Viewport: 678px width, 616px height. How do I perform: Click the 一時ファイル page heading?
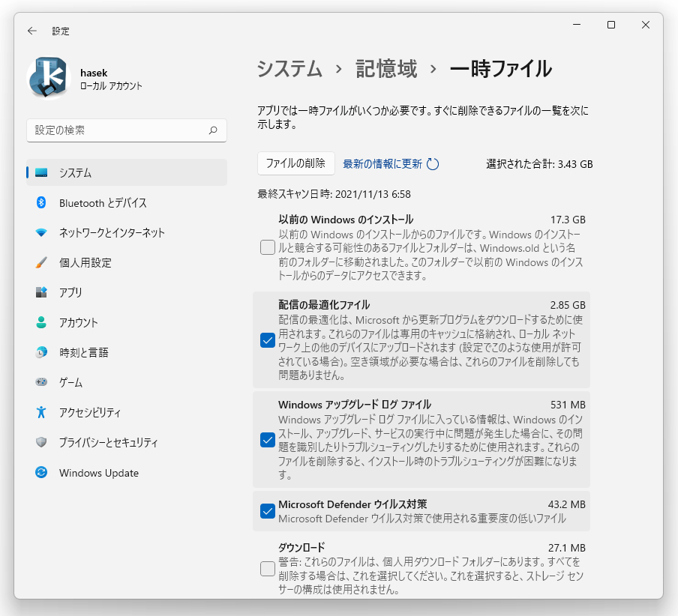point(501,69)
